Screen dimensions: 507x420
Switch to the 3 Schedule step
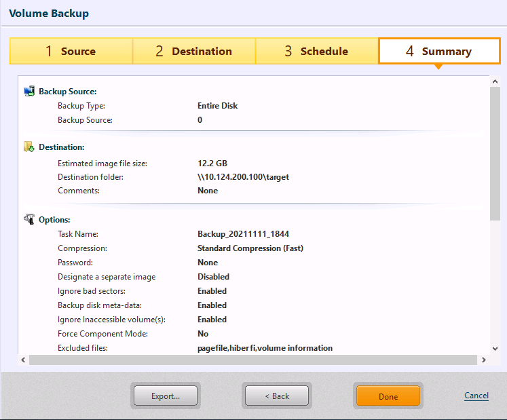click(x=316, y=52)
